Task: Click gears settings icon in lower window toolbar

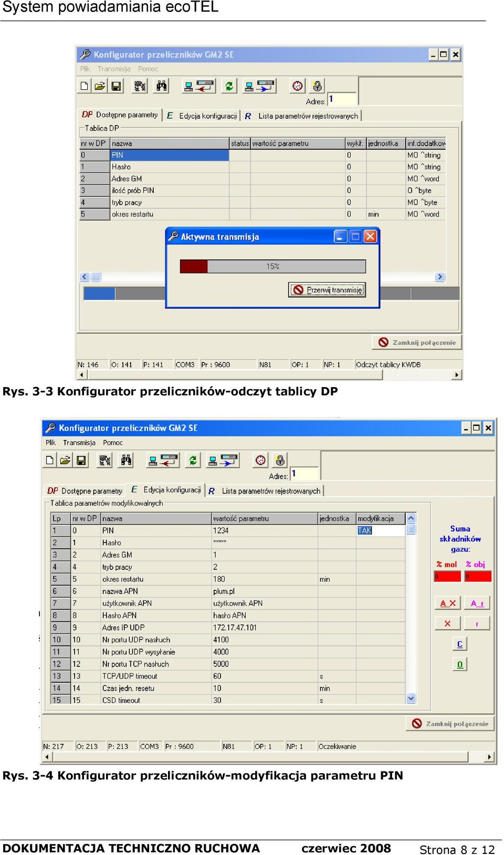Action: click(106, 460)
